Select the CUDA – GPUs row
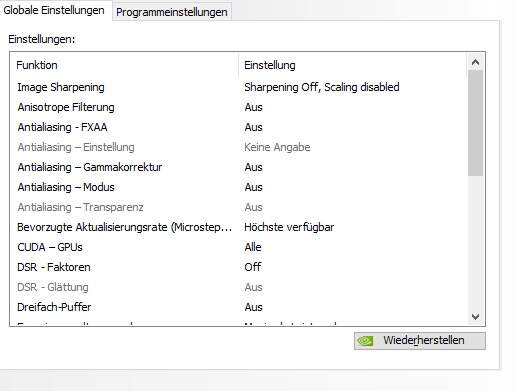516x391 pixels. coord(239,247)
